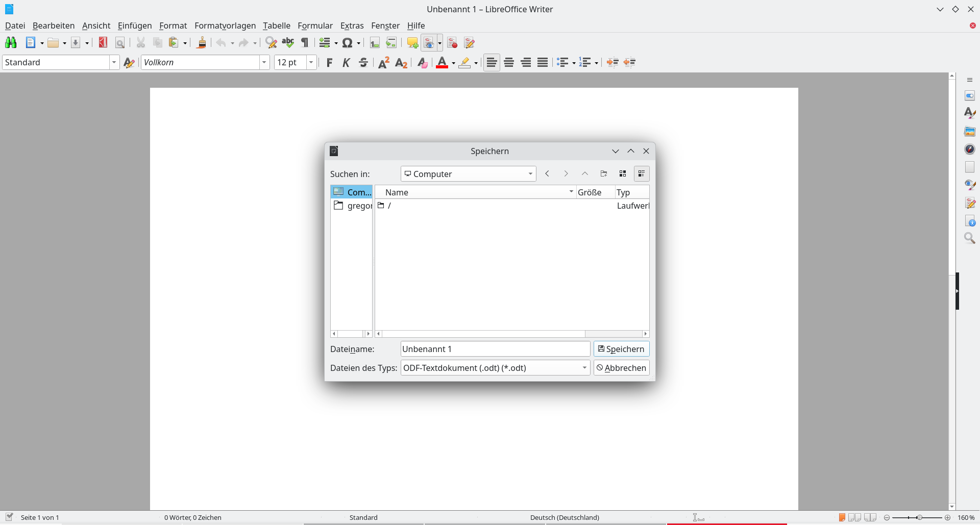Insert a footnote icon
Viewport: 980px width, 525px height.
click(375, 43)
